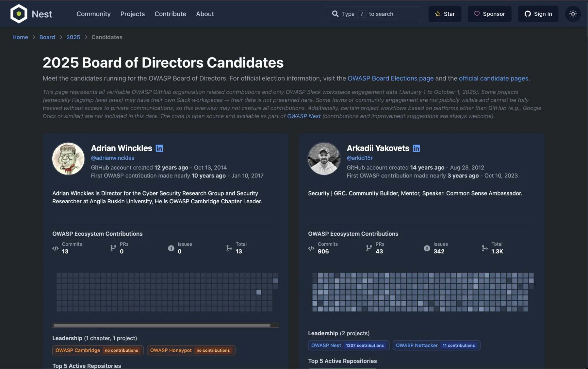The width and height of the screenshot is (588, 369).
Task: Click Arkadii's Issues exclamation icon
Action: tap(427, 248)
